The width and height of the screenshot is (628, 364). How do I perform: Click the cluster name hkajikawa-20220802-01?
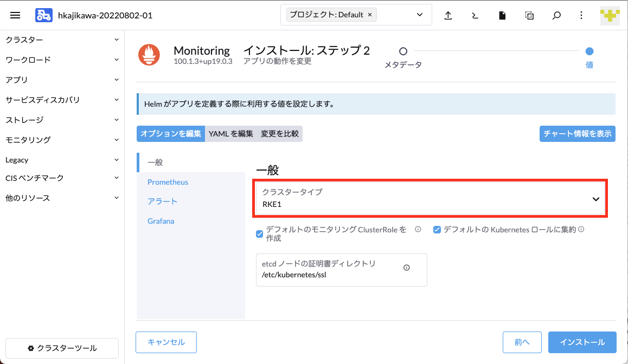click(x=105, y=16)
